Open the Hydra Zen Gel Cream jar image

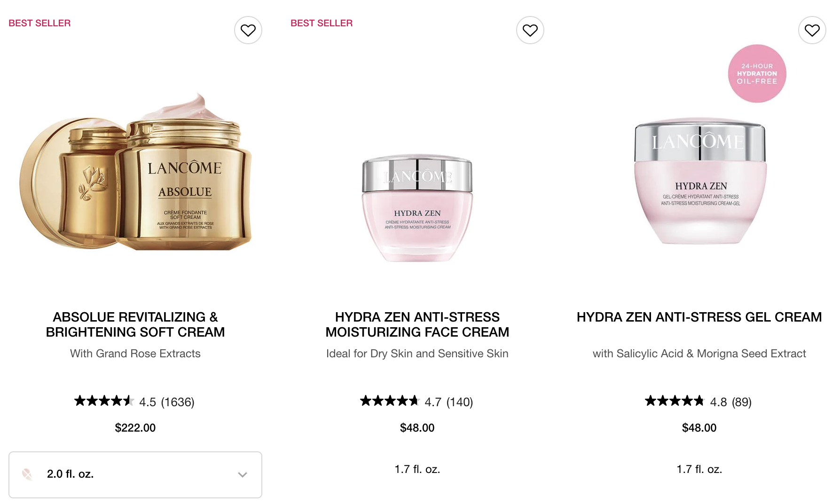[700, 181]
